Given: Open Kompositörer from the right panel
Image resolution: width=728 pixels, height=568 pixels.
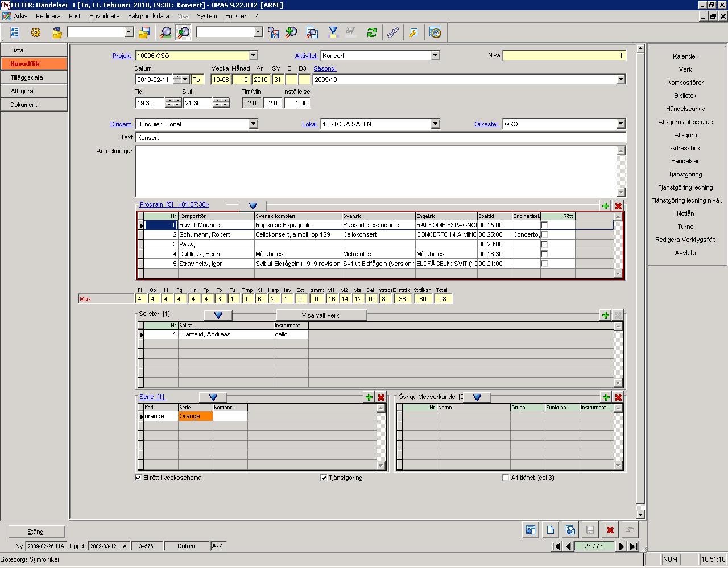Looking at the screenshot, I should point(685,83).
